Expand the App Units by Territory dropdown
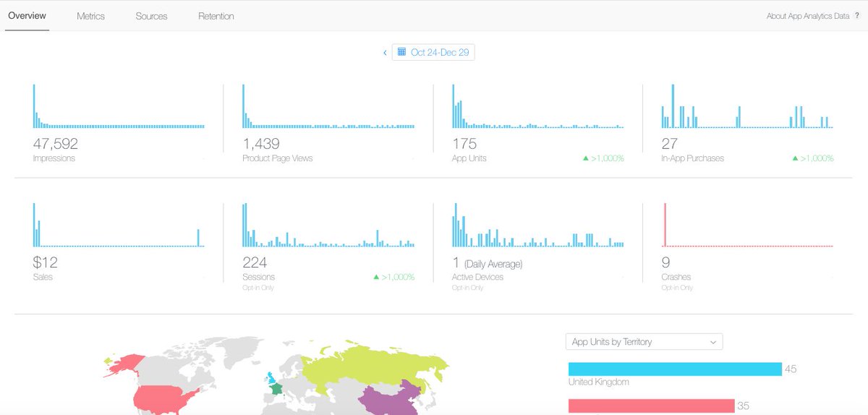The image size is (868, 415). (644, 342)
